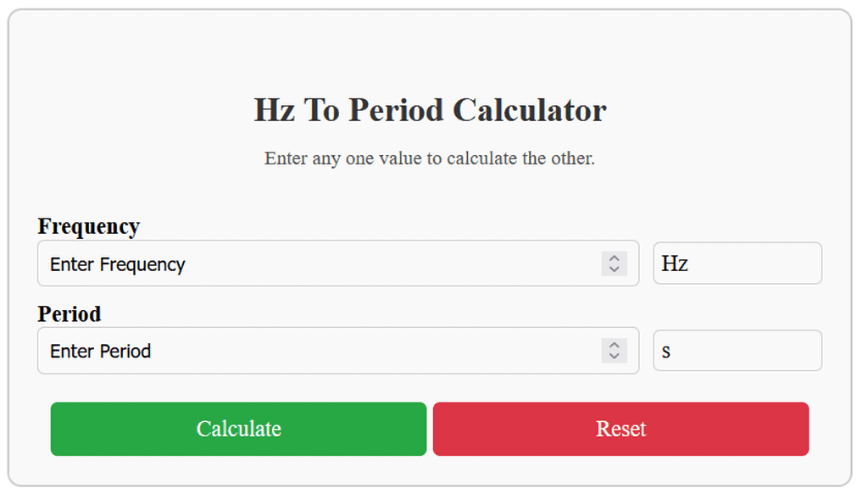868x488 pixels.
Task: Focus the frequency entry box placeholder text
Action: point(118,263)
